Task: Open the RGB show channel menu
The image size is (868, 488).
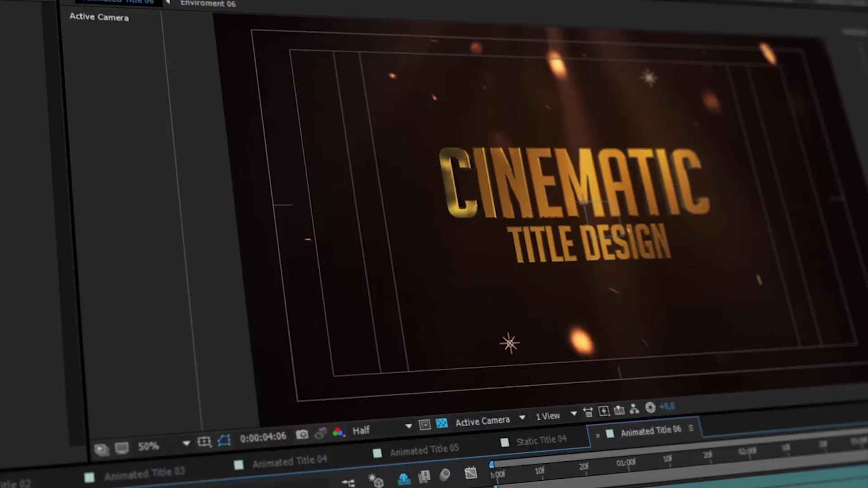Action: coord(338,432)
